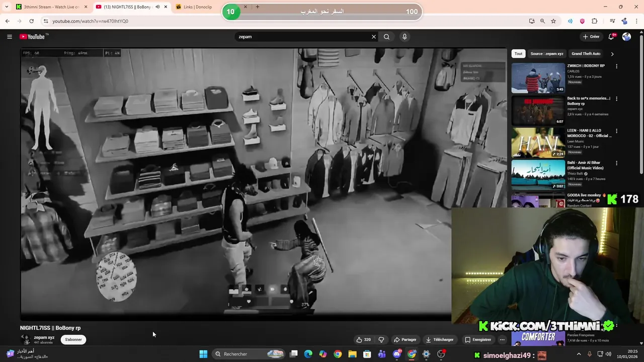Open the ZWIKCH BOBONY RP video thumbnail
Screen dimensions: 644x362
click(538, 78)
